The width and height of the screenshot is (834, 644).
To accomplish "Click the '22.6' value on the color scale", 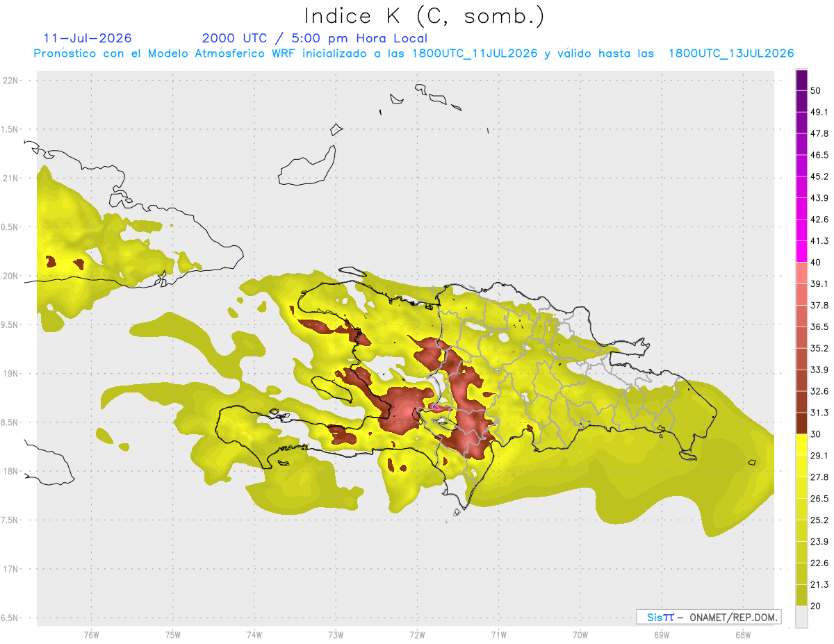I will coord(819,563).
